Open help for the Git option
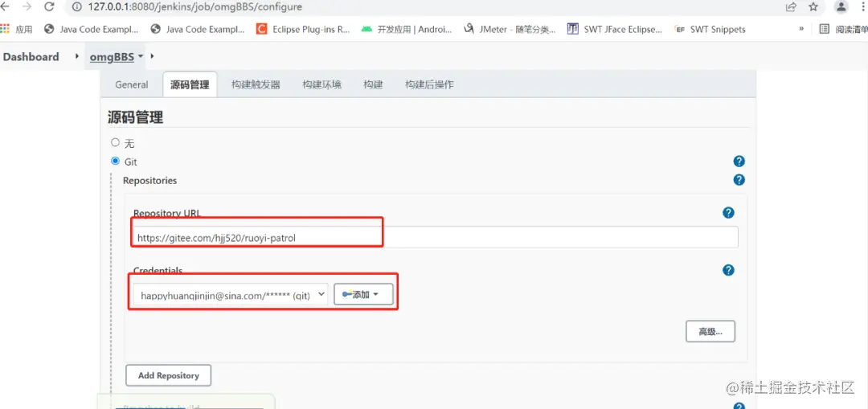This screenshot has width=868, height=409. [x=739, y=161]
